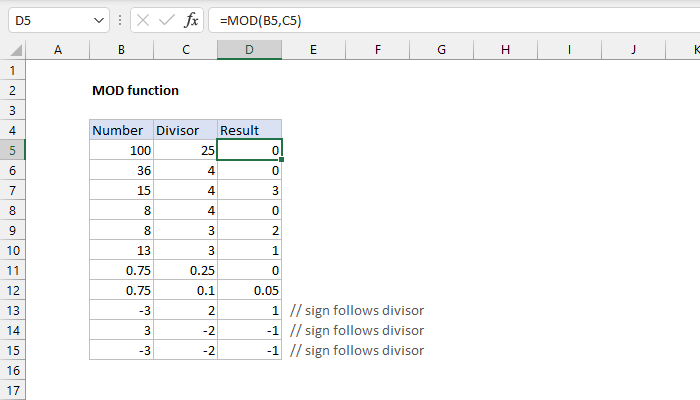Viewport: 700px width, 400px height.
Task: Click the 'Divisor' header cell
Action: [186, 130]
